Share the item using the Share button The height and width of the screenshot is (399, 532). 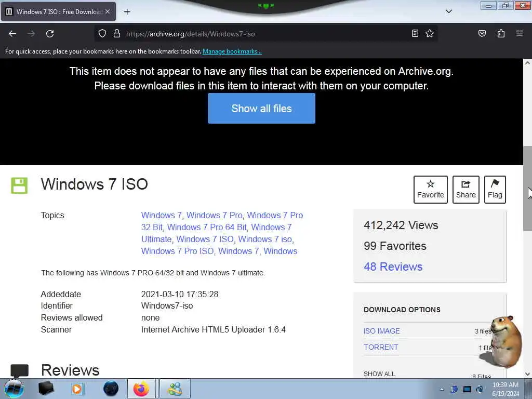[x=466, y=189]
